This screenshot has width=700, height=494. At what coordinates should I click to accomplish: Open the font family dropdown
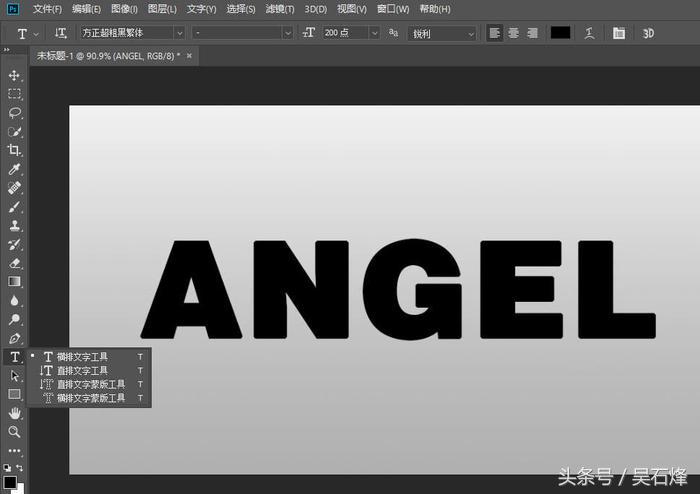(x=179, y=33)
